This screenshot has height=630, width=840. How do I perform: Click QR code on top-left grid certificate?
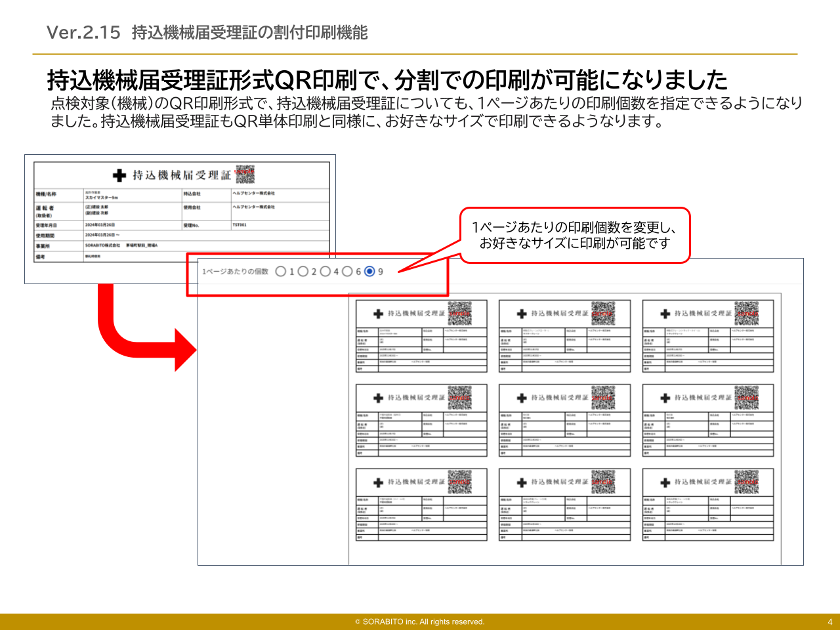point(460,314)
